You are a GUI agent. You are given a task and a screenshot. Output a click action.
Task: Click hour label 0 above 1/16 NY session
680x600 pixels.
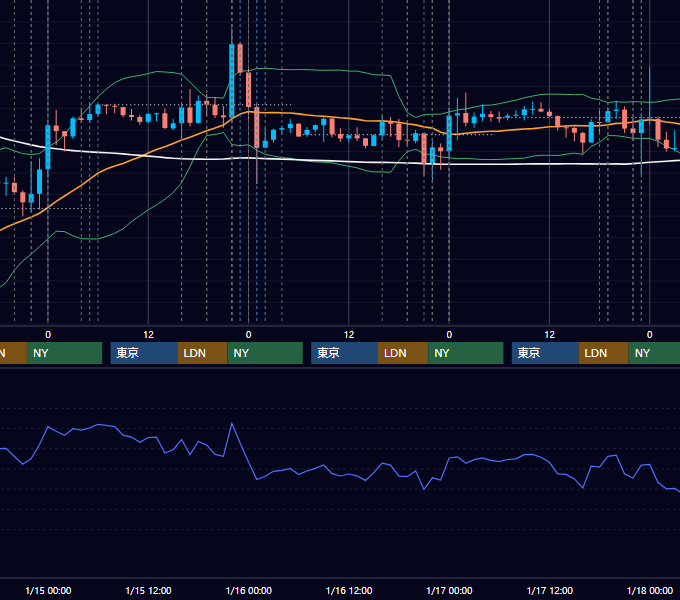tap(248, 335)
